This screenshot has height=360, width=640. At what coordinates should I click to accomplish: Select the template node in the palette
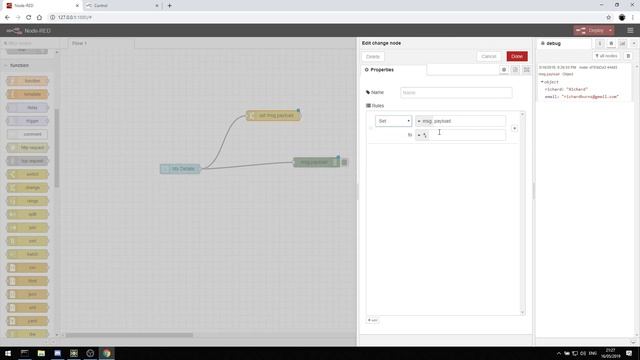tap(27, 94)
